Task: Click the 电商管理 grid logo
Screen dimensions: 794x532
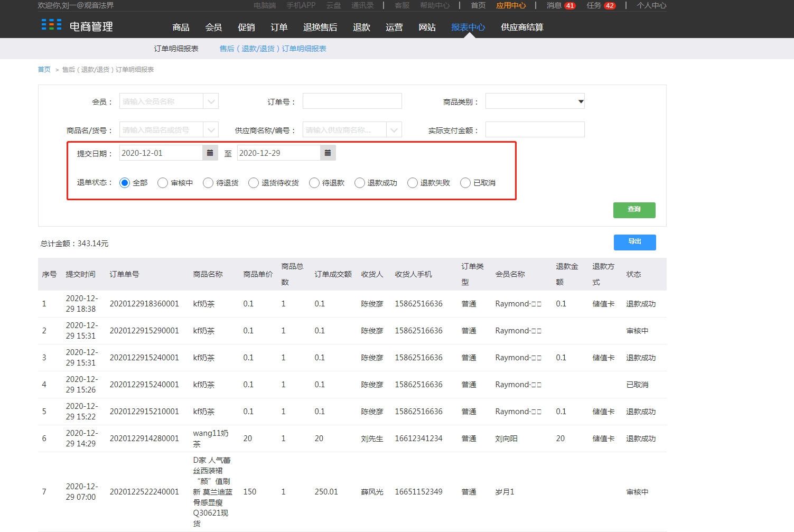Action: [51, 25]
